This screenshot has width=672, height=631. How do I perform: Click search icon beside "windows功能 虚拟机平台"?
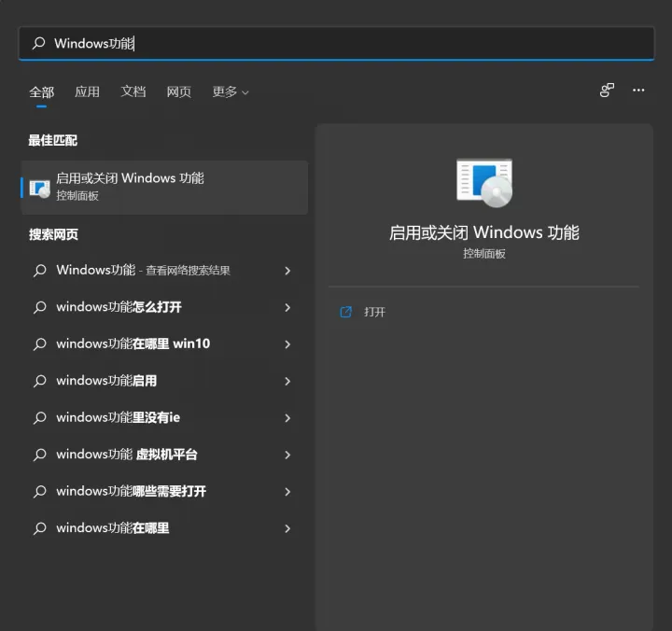[x=40, y=455]
